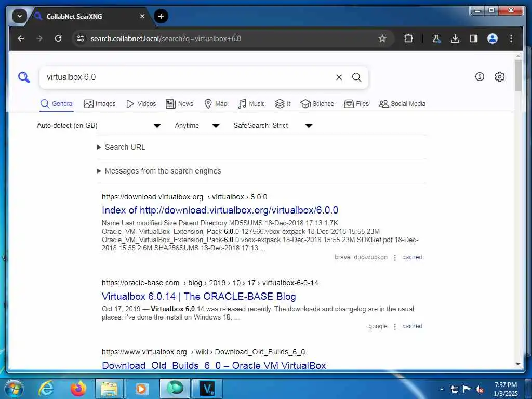Click the SearXNG magnifier logo
The height and width of the screenshot is (399, 532).
tap(24, 77)
